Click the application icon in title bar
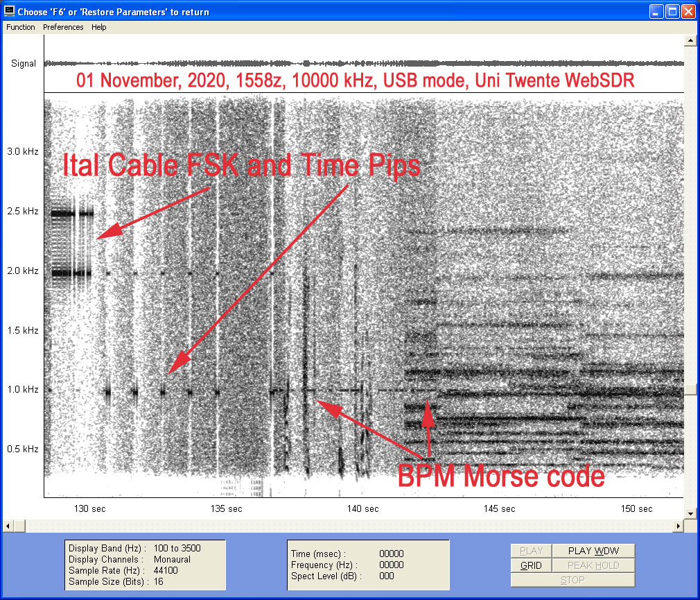This screenshot has height=600, width=700. pos(9,11)
